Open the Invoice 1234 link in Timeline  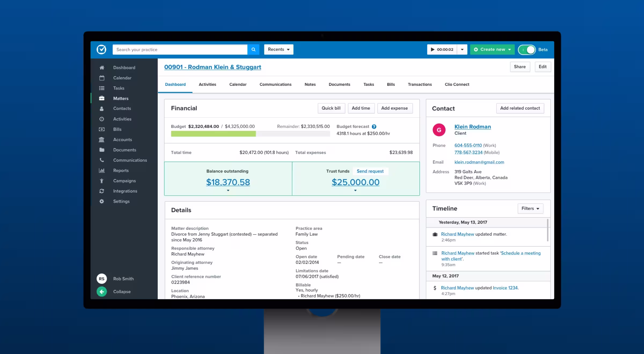(x=505, y=288)
